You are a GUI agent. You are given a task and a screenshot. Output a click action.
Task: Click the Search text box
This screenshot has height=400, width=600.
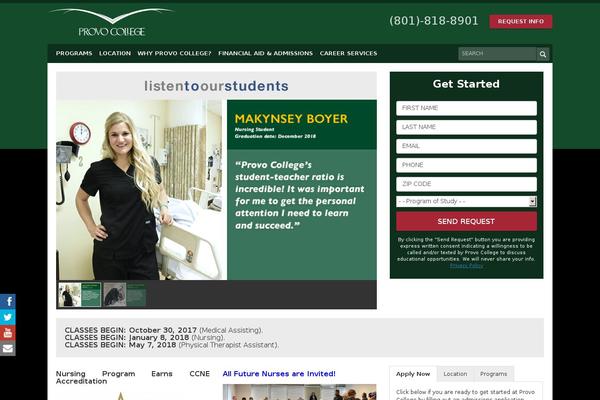497,54
